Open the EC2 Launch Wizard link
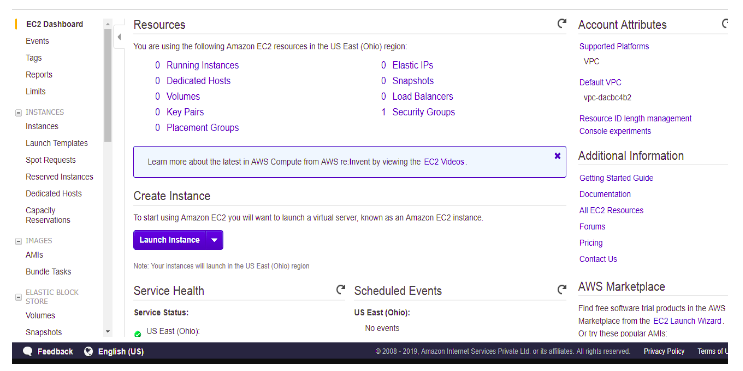 click(x=687, y=321)
